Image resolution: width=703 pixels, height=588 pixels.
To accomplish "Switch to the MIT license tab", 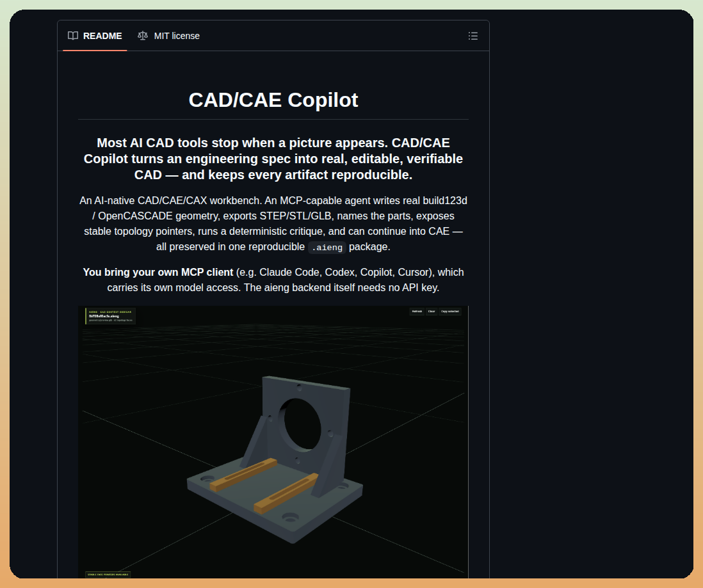I will pos(169,36).
